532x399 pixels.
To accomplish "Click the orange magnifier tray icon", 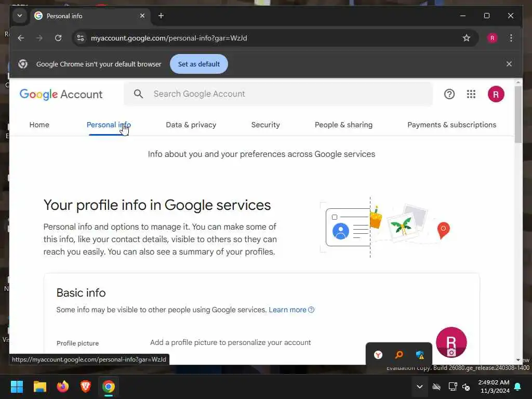I will 399,355.
